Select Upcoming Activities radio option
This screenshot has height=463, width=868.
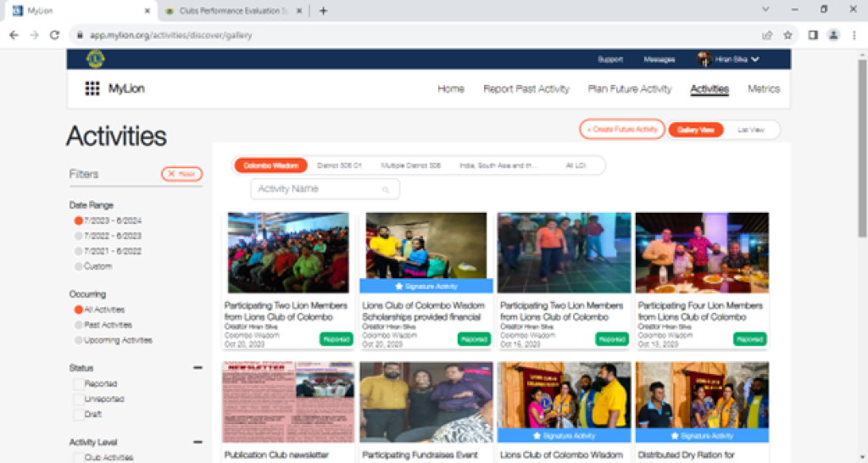click(79, 340)
